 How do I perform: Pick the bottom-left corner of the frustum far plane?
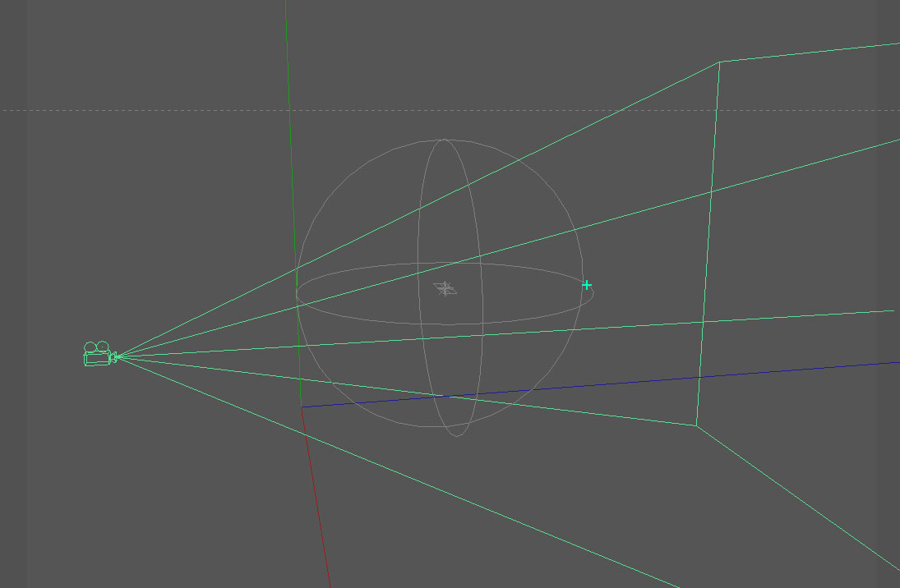pos(696,425)
